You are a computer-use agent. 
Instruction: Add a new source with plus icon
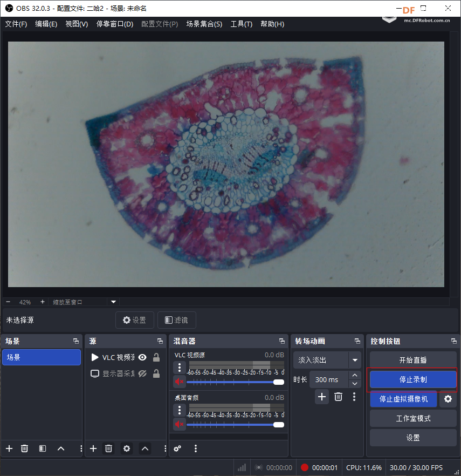point(93,448)
